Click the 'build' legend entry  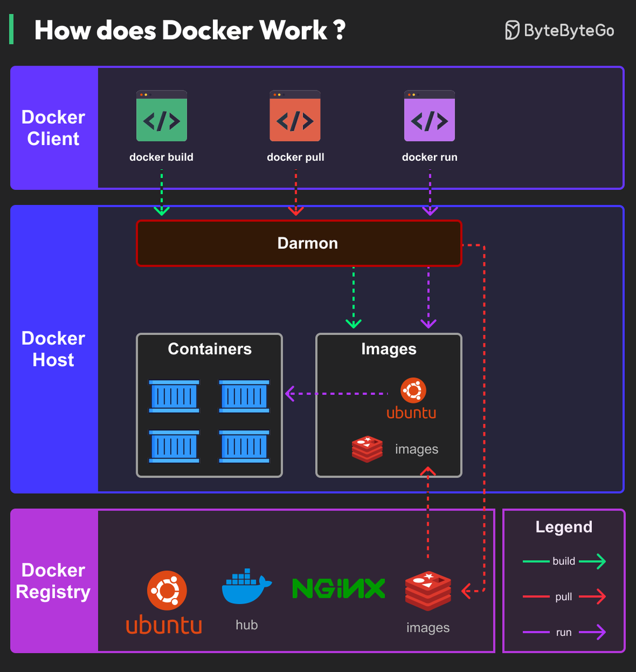pyautogui.click(x=564, y=561)
